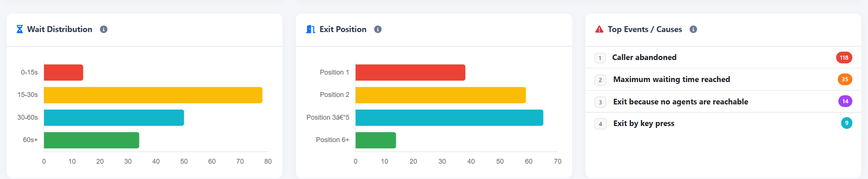Screen dimensions: 868x179
Task: Open the Wait Distribution info icon
Action: (x=104, y=29)
